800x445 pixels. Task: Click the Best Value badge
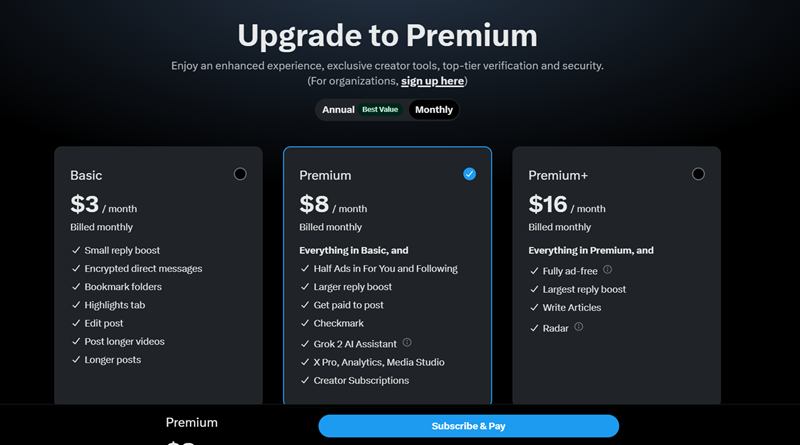pos(380,110)
